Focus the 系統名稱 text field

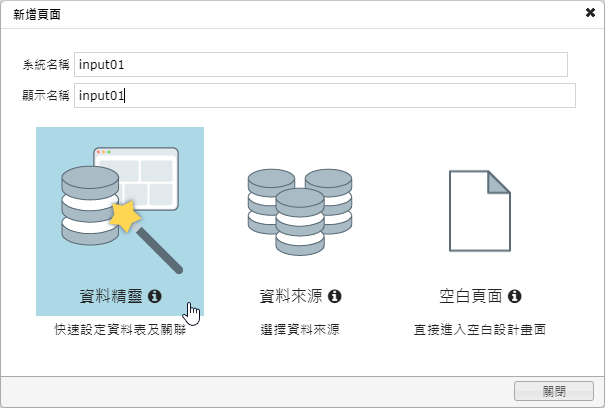tap(320, 65)
